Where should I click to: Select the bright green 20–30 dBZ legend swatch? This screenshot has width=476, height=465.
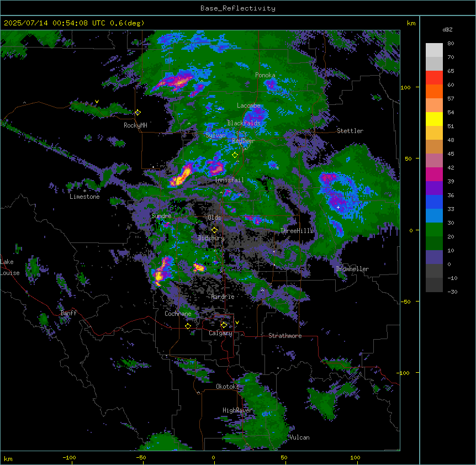434,230
